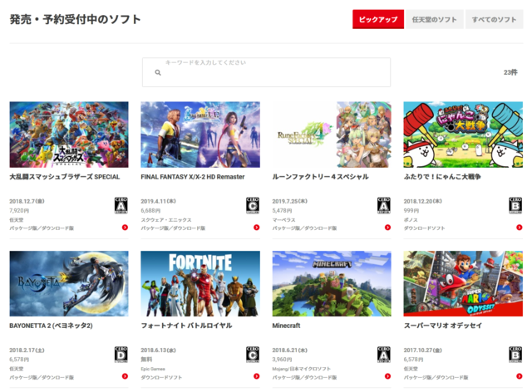Open Final Fantasy X/X-2 artwork thumbnail
The width and height of the screenshot is (532, 392).
tap(200, 135)
